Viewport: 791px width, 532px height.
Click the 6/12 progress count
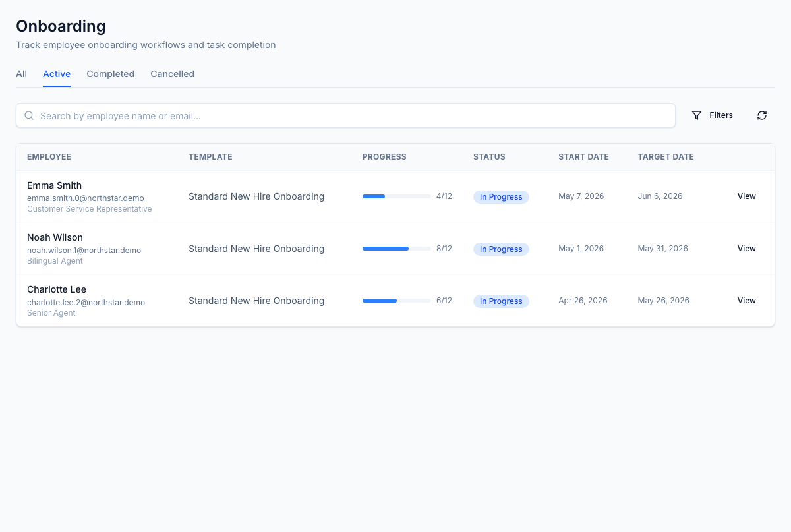(444, 301)
